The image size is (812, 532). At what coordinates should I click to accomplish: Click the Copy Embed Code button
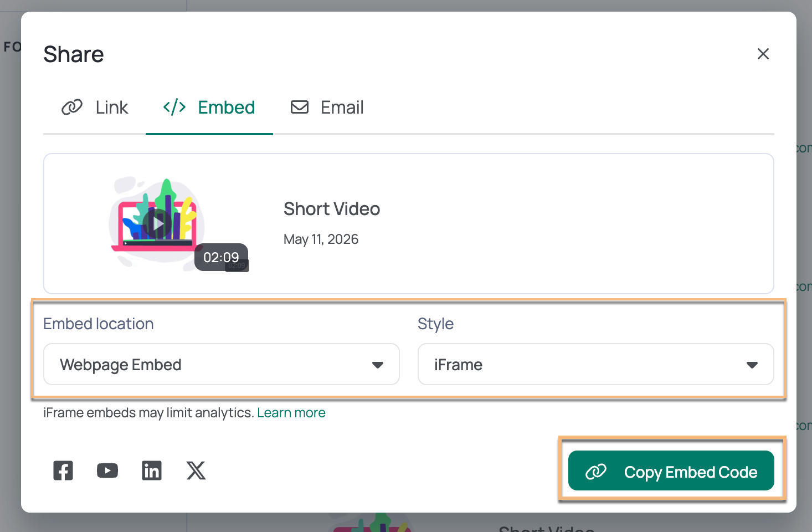(x=671, y=470)
